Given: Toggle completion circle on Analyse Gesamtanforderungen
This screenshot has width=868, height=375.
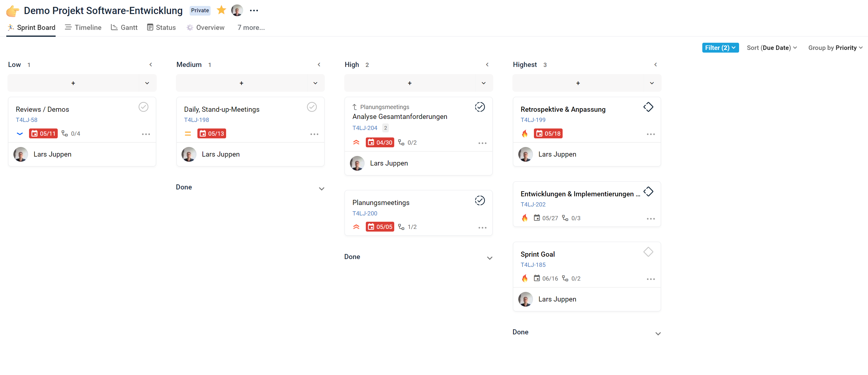Looking at the screenshot, I should click(479, 107).
